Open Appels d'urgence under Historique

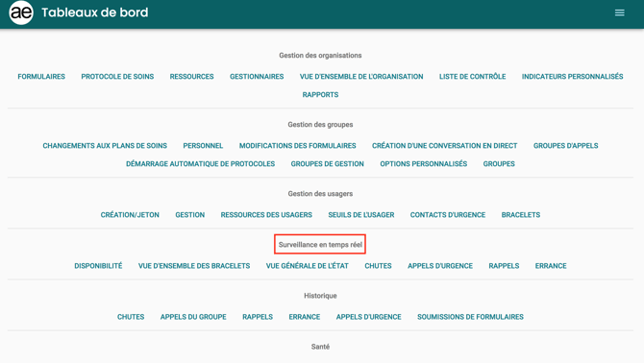tap(368, 317)
